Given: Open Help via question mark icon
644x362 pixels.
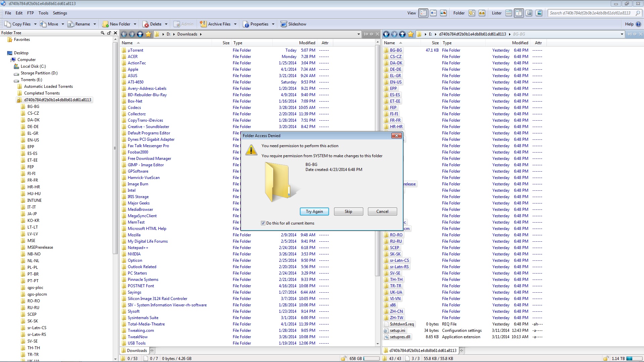Looking at the screenshot, I should [638, 24].
